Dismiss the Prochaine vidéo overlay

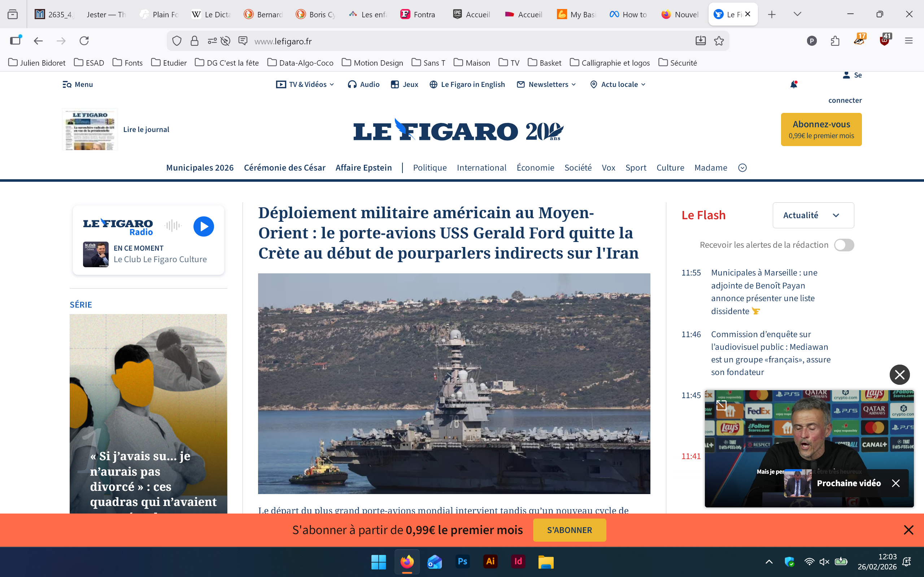coord(895,483)
